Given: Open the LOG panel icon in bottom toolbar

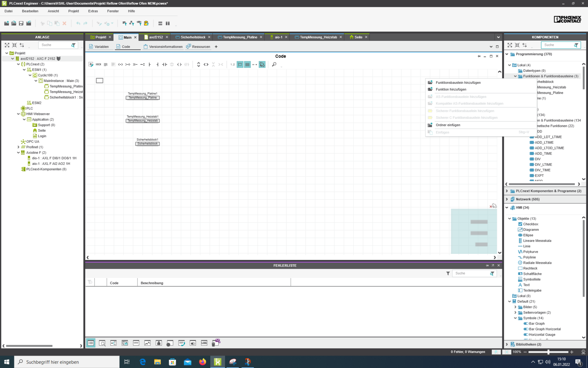Looking at the screenshot, I should (204, 343).
